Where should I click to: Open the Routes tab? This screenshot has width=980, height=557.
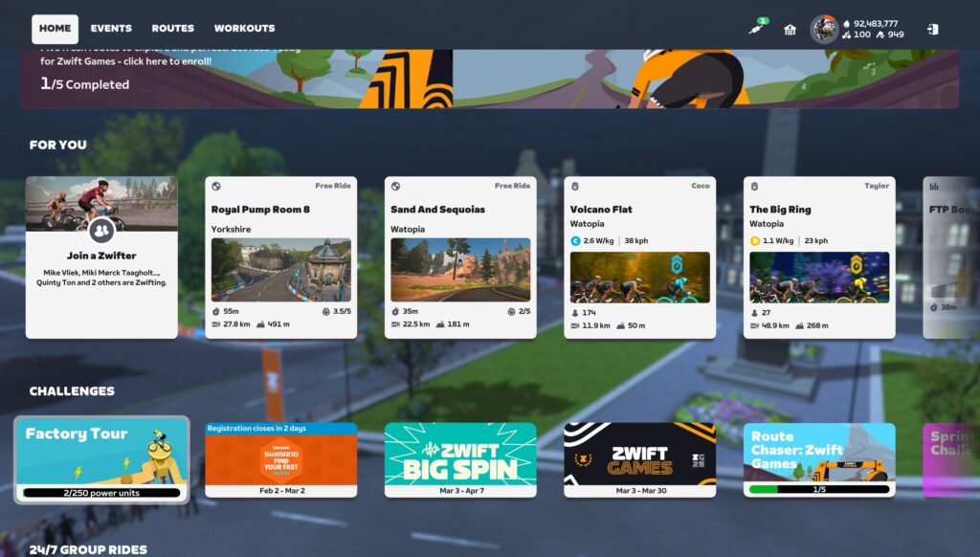[x=172, y=29]
